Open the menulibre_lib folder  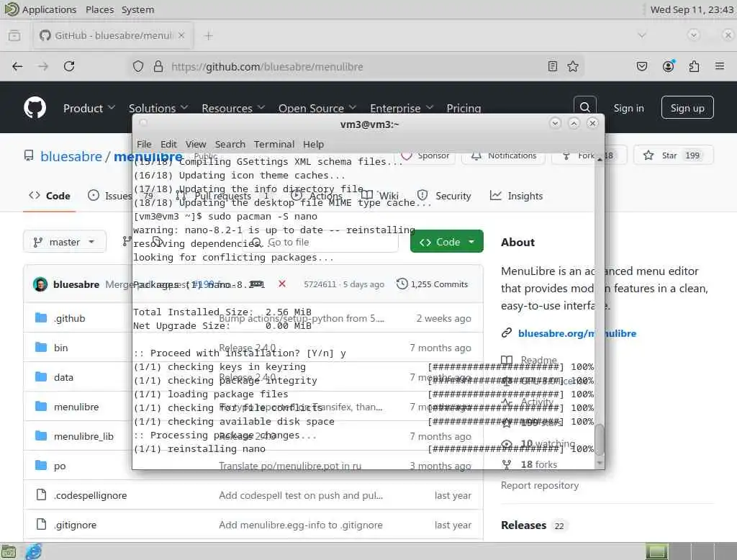[83, 437]
